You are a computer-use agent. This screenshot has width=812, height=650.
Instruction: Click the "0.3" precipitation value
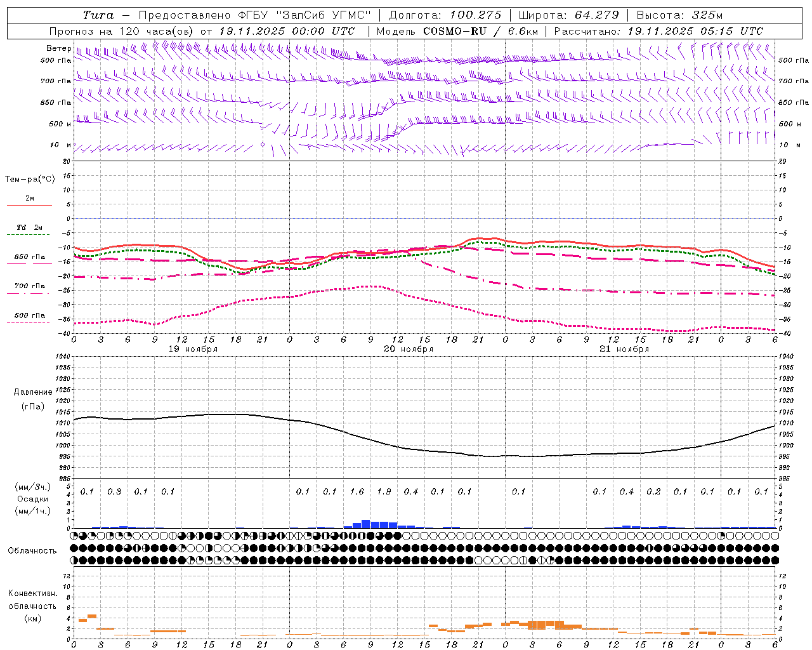pyautogui.click(x=114, y=491)
